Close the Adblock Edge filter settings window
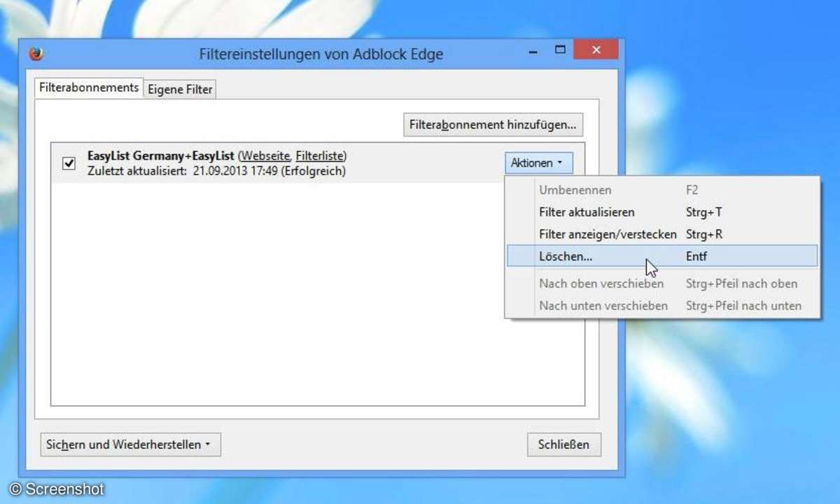This screenshot has height=504, width=840. click(596, 50)
